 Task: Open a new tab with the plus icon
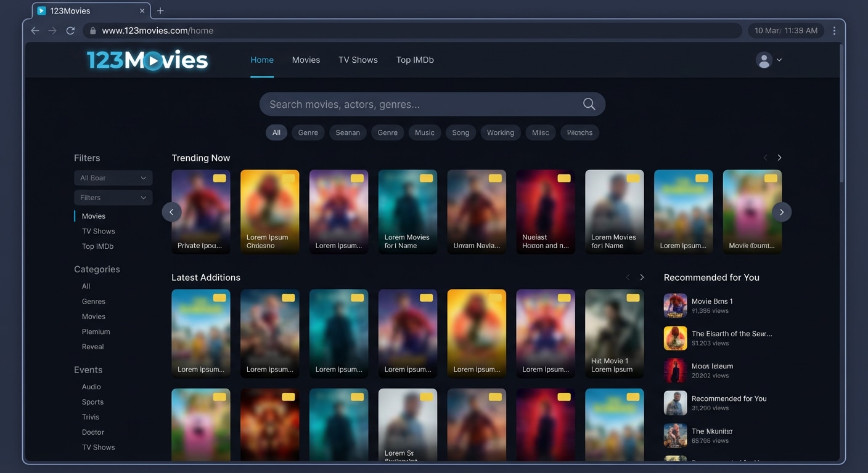click(x=160, y=10)
